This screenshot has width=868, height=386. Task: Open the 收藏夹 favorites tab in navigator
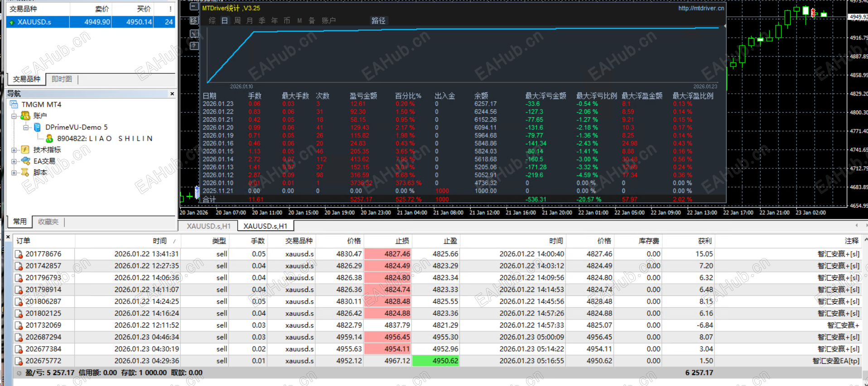48,222
